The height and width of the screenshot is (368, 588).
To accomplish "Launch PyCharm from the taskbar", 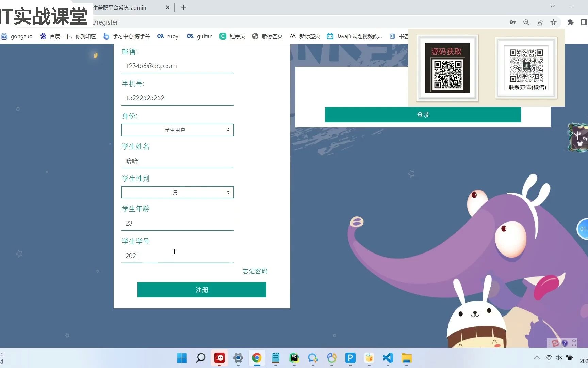I will 294,358.
